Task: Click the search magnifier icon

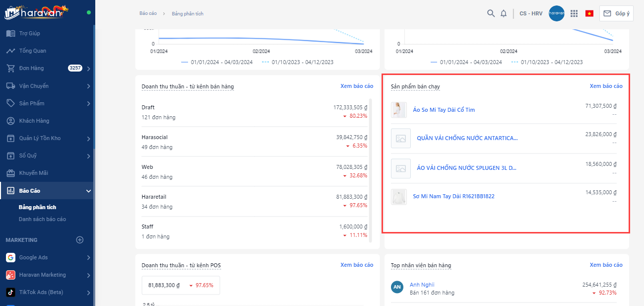Action: point(491,13)
